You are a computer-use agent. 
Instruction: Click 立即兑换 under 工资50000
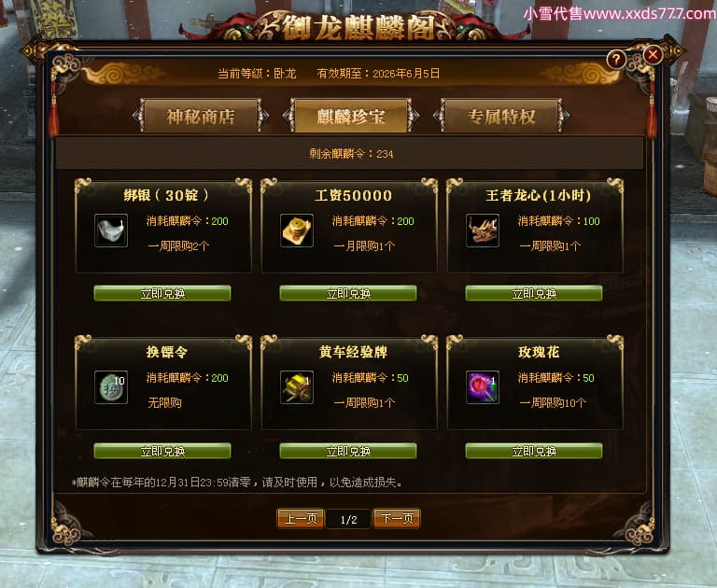click(x=348, y=293)
